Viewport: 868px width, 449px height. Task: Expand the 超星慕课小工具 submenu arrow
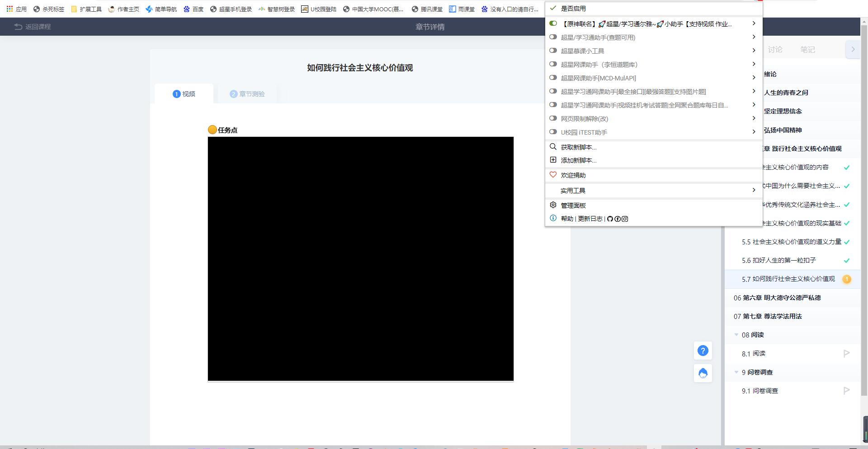pyautogui.click(x=754, y=51)
